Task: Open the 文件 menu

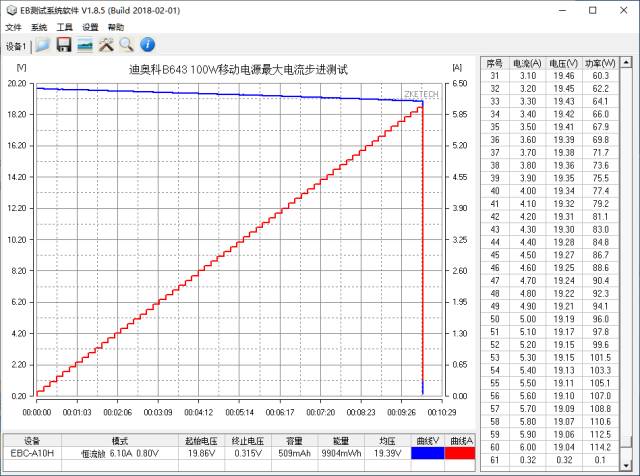Action: (13, 27)
